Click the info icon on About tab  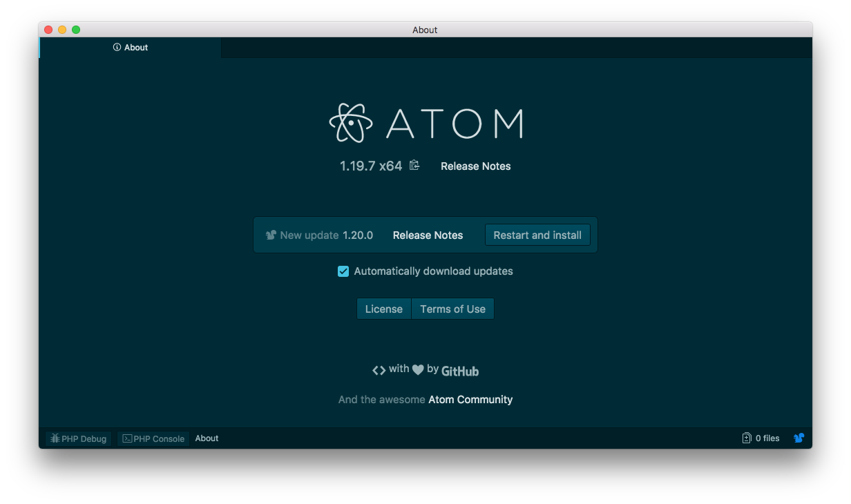coord(117,48)
